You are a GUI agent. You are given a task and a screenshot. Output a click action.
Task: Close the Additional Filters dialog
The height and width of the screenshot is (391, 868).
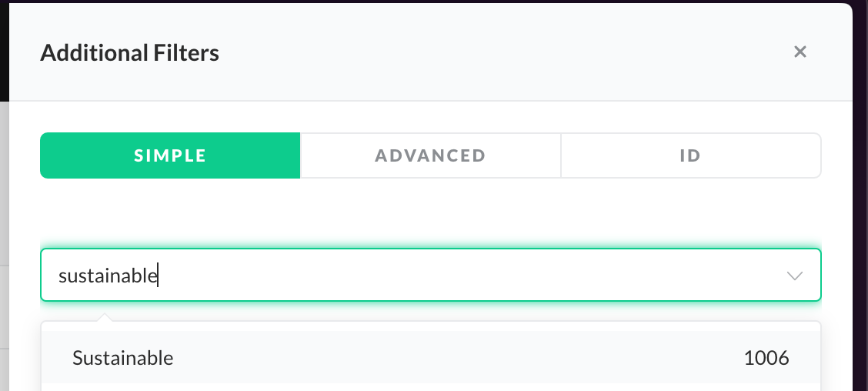click(800, 52)
